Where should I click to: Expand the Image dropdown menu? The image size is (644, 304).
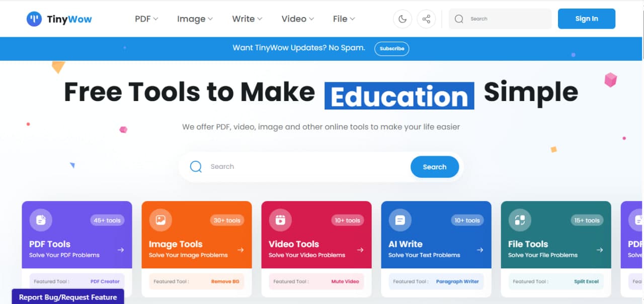(x=195, y=19)
